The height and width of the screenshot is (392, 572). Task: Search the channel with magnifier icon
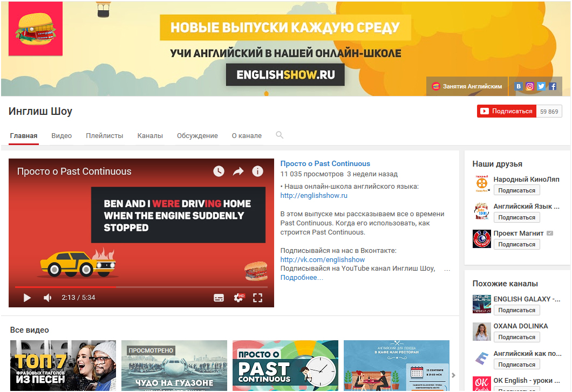(280, 135)
